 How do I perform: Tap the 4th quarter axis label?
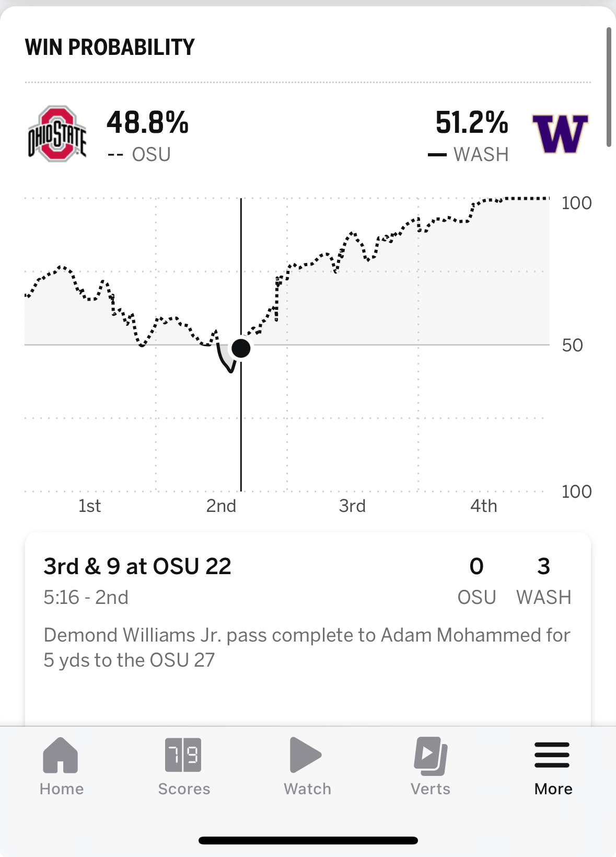click(x=483, y=506)
